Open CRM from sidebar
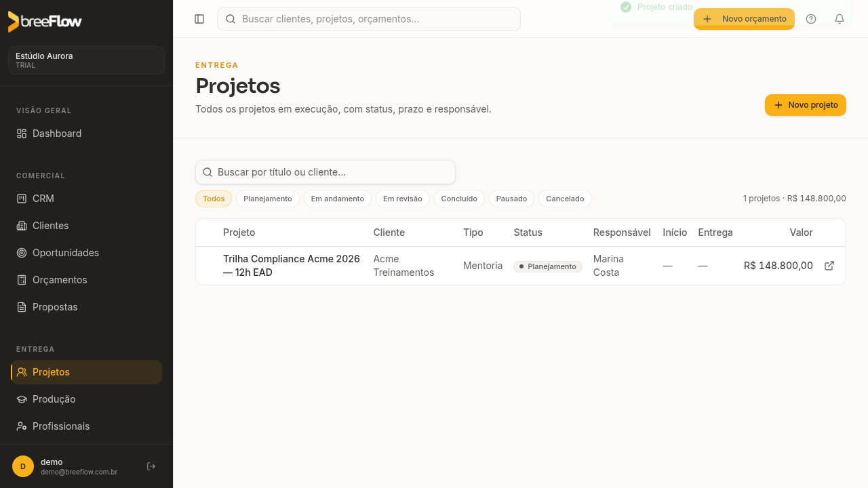The height and width of the screenshot is (488, 868). click(x=86, y=199)
